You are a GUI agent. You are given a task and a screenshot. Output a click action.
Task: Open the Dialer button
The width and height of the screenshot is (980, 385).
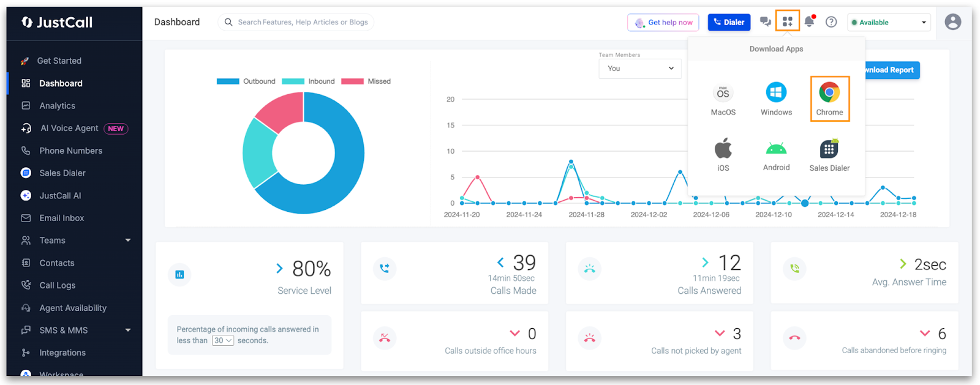729,22
